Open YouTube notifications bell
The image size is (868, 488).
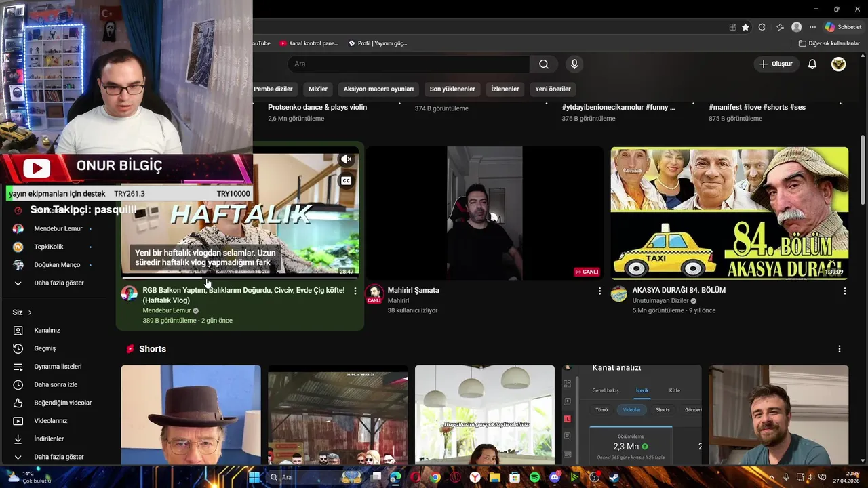[x=812, y=64]
